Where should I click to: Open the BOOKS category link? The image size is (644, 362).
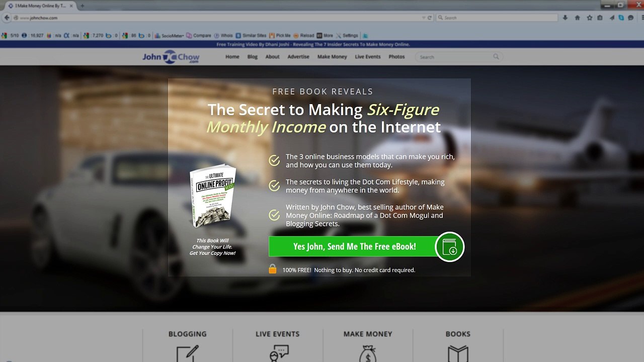458,334
